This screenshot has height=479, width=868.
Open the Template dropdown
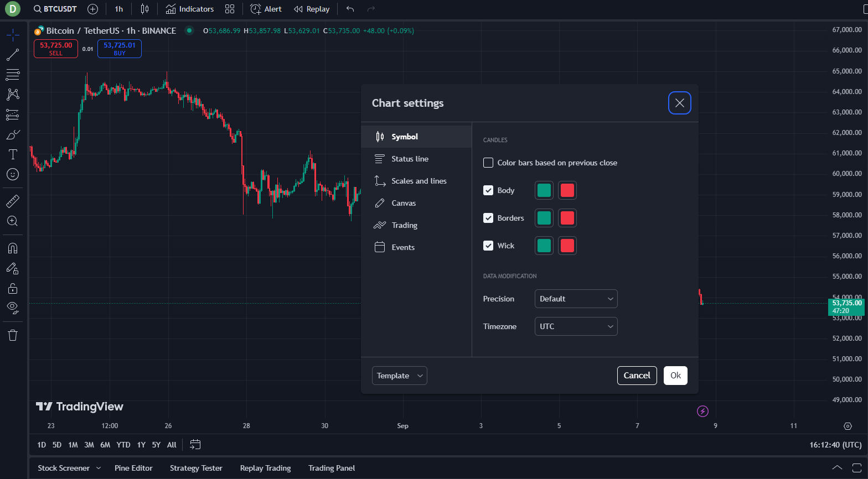coord(400,376)
